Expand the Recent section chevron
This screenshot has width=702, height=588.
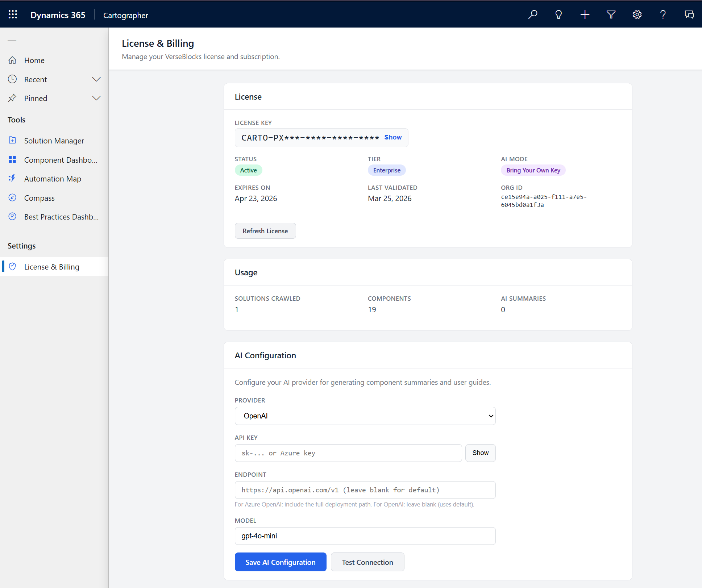[x=96, y=79]
